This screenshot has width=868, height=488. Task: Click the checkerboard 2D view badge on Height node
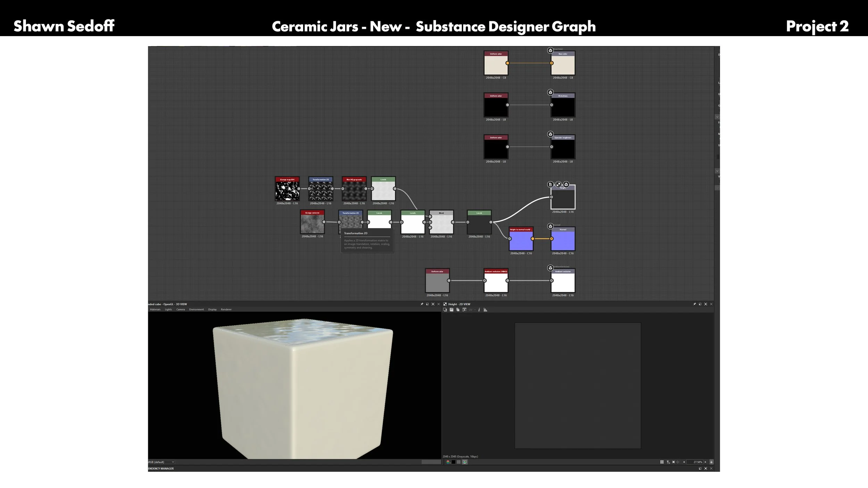click(x=558, y=184)
